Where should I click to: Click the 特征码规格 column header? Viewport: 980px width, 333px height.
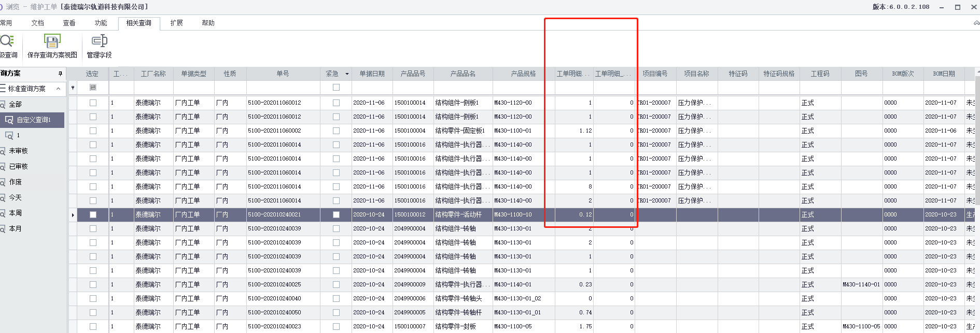click(x=779, y=74)
